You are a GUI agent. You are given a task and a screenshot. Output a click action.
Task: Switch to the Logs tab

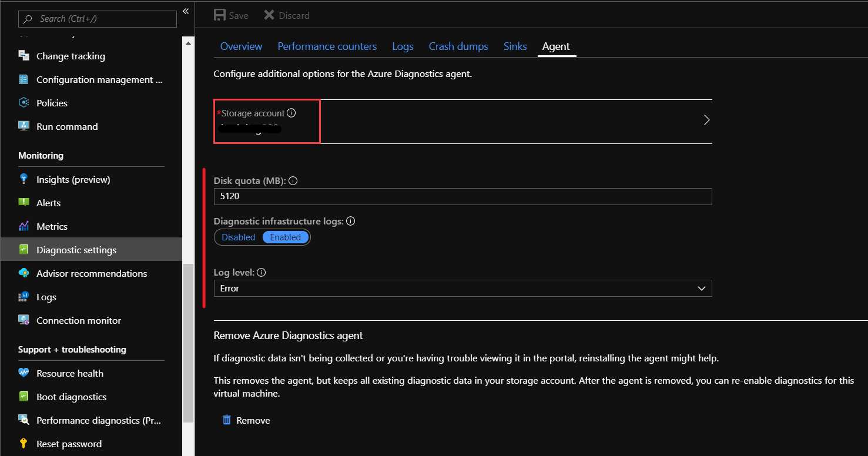403,46
